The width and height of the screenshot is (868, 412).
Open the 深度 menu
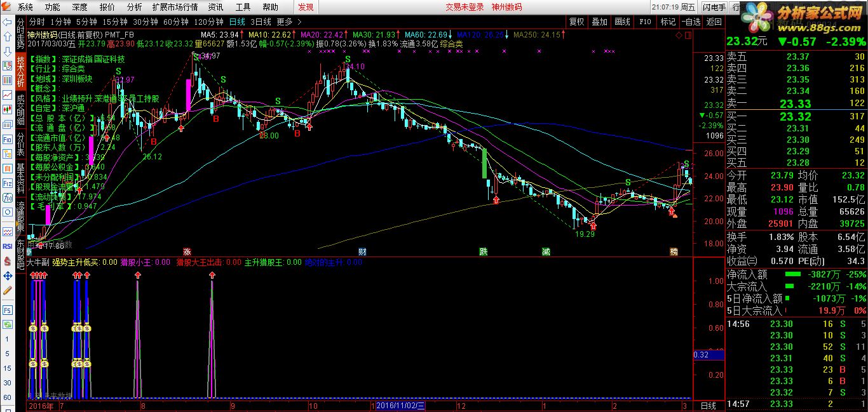(80, 7)
